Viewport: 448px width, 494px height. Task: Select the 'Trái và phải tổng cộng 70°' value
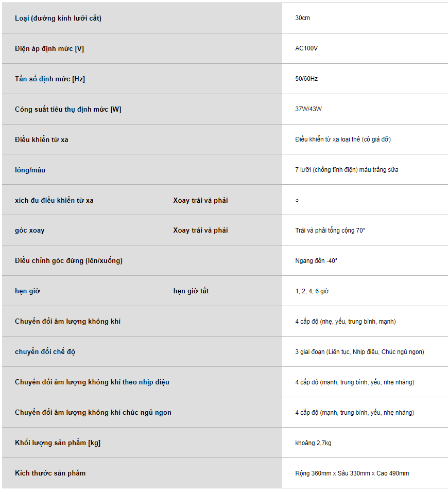330,231
